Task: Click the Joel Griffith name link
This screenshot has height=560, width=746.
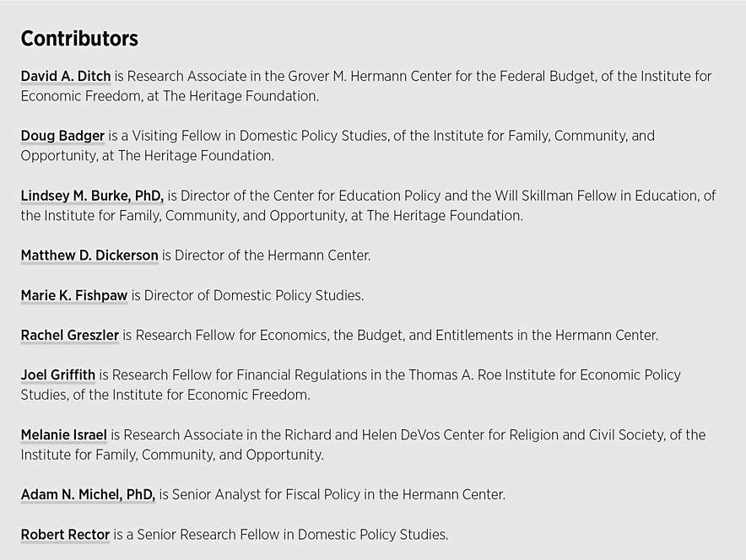Action: [x=58, y=375]
